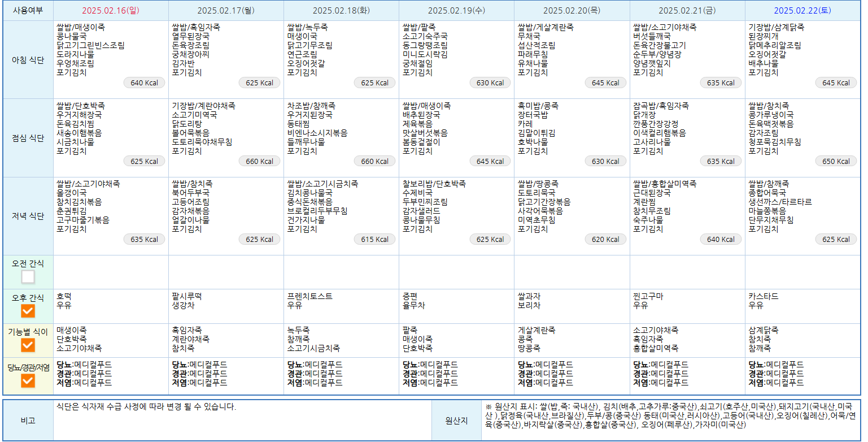Click the 원산지 표시 origin details text

coord(670,415)
